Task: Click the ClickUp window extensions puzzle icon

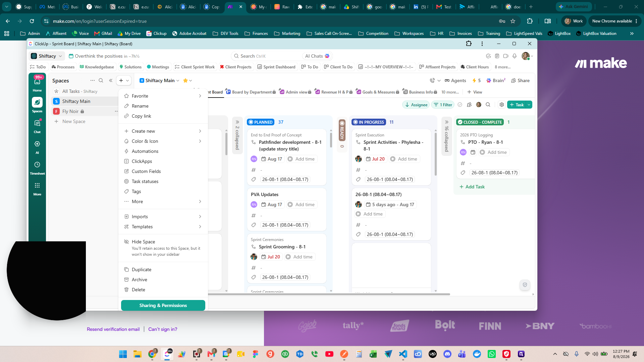Action: (x=469, y=44)
